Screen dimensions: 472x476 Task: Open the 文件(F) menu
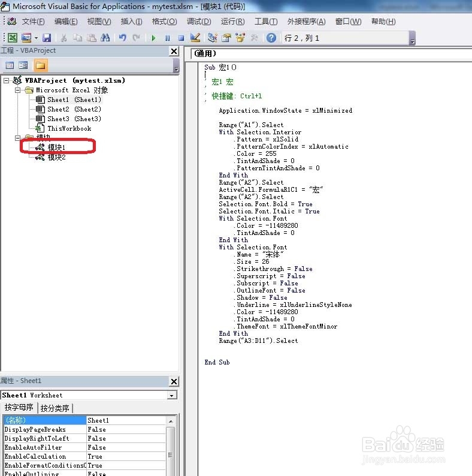pos(33,22)
